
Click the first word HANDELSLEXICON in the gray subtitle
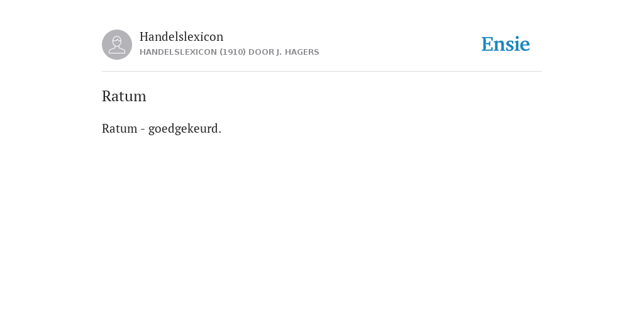178,52
